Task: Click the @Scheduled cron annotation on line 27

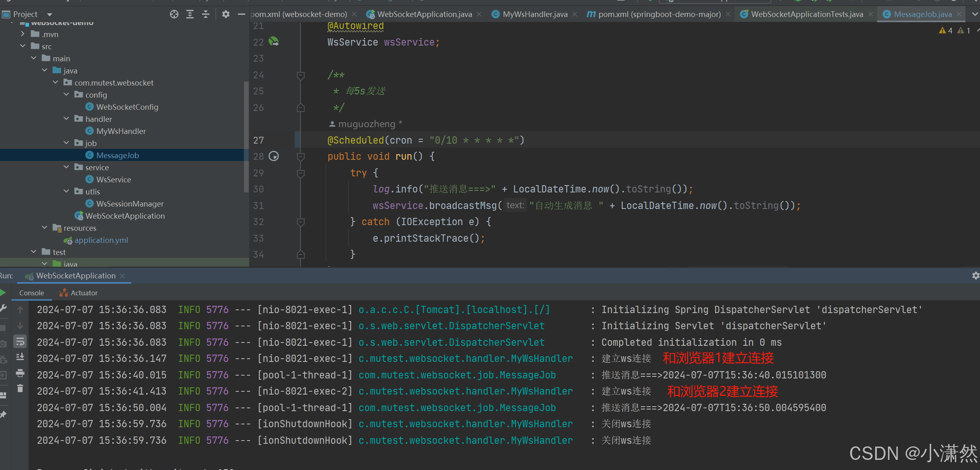Action: pos(426,140)
